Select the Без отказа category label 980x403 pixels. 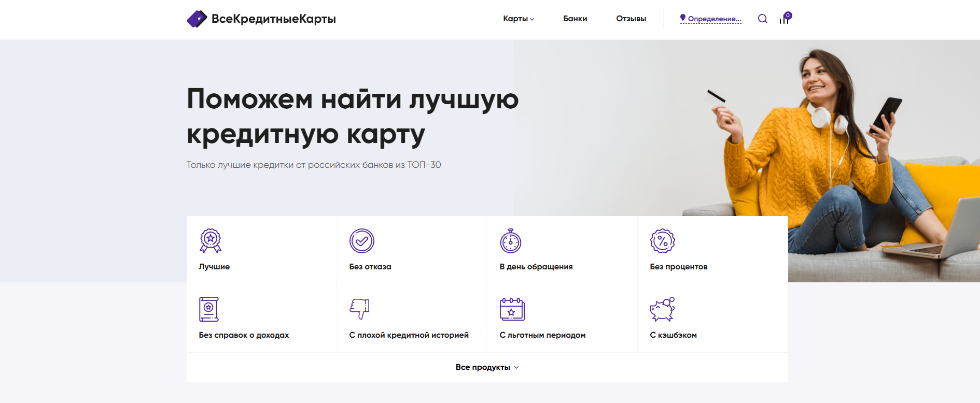[x=370, y=267]
